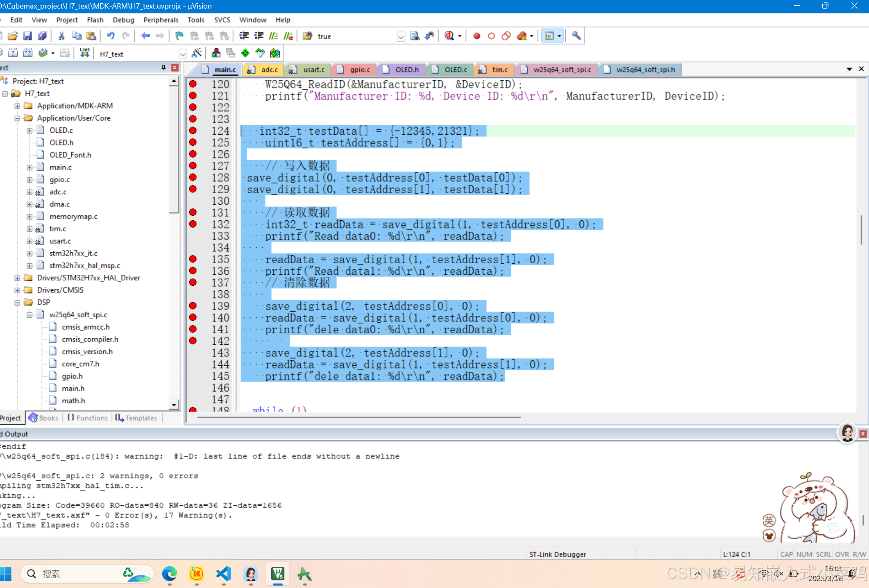Open Visual Studio Code from taskbar

coord(224,574)
